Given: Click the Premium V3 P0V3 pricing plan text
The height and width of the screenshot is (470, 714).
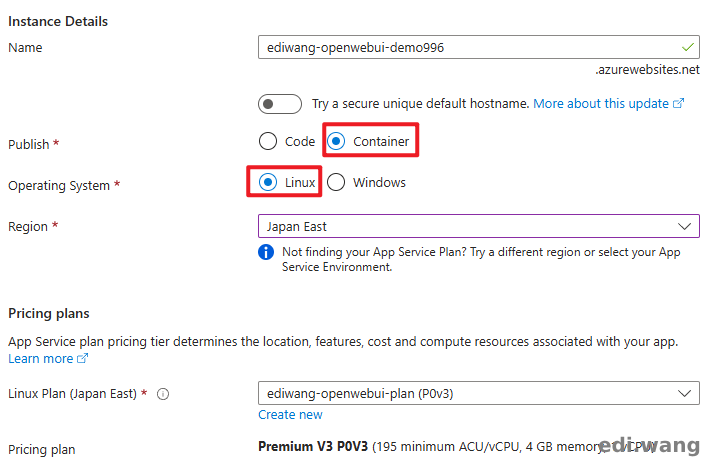Looking at the screenshot, I should (314, 447).
